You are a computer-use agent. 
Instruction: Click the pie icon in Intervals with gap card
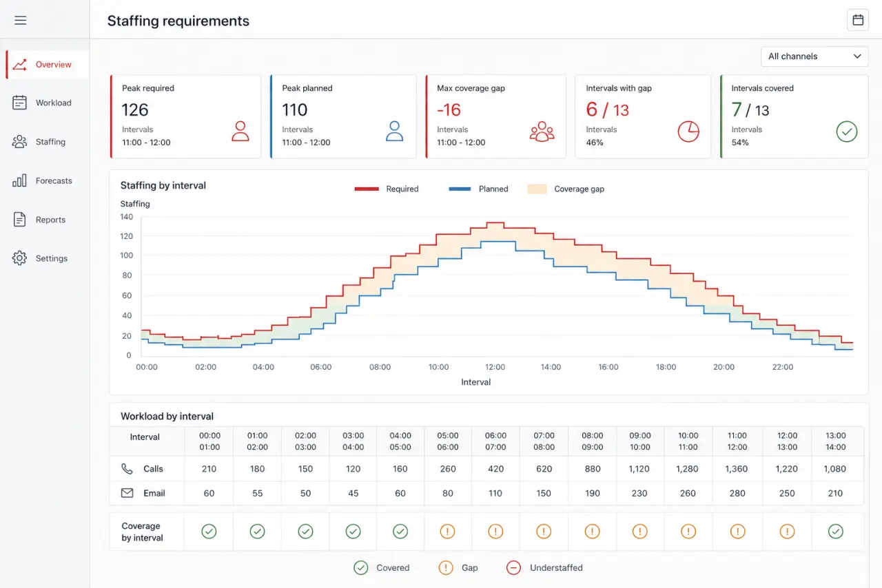click(688, 131)
